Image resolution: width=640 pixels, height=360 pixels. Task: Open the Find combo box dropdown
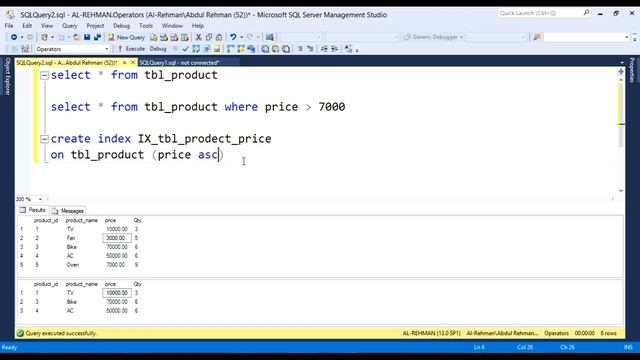[x=627, y=37]
